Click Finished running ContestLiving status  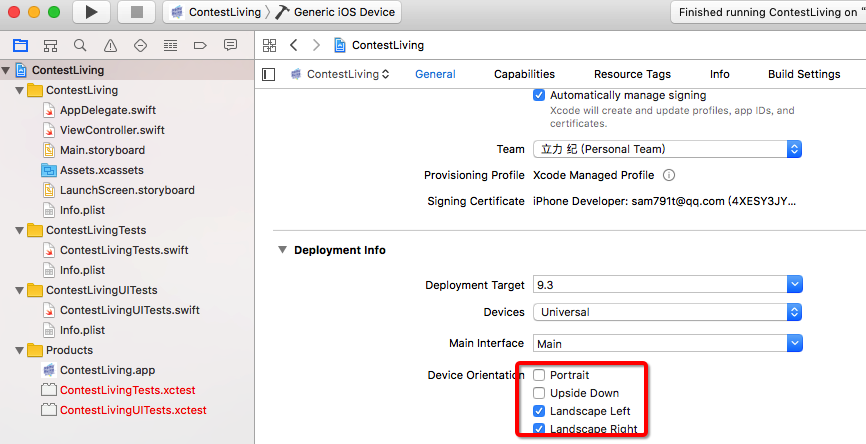pyautogui.click(x=768, y=12)
